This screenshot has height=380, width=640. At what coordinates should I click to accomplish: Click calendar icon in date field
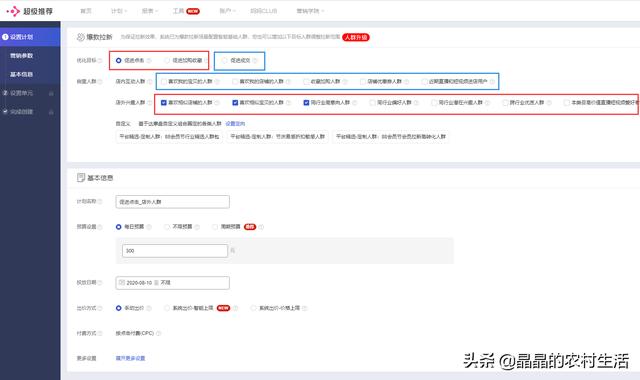click(121, 282)
